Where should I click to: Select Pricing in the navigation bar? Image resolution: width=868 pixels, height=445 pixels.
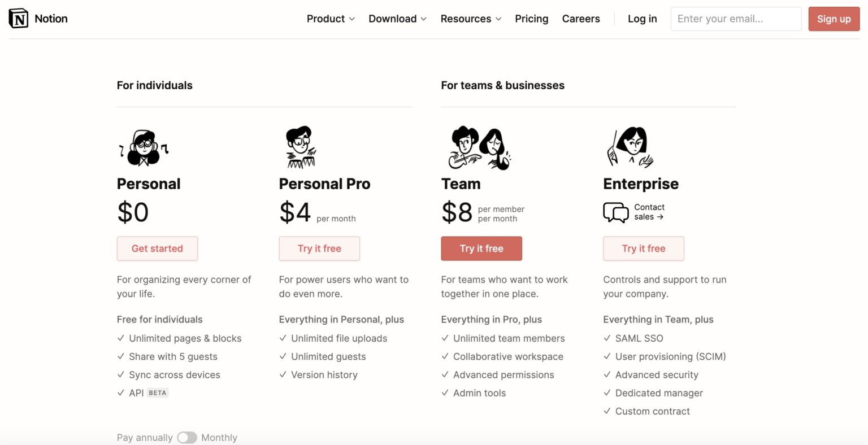pos(531,19)
